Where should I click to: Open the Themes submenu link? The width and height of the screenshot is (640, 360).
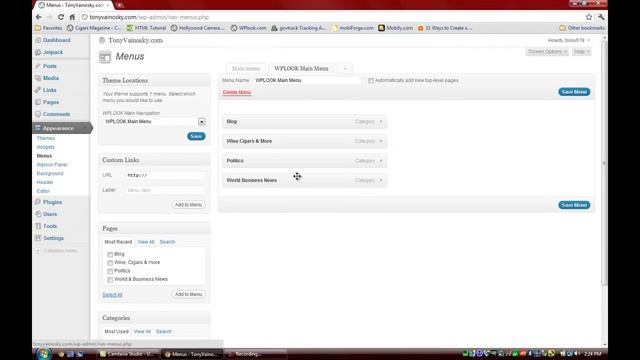[x=46, y=138]
